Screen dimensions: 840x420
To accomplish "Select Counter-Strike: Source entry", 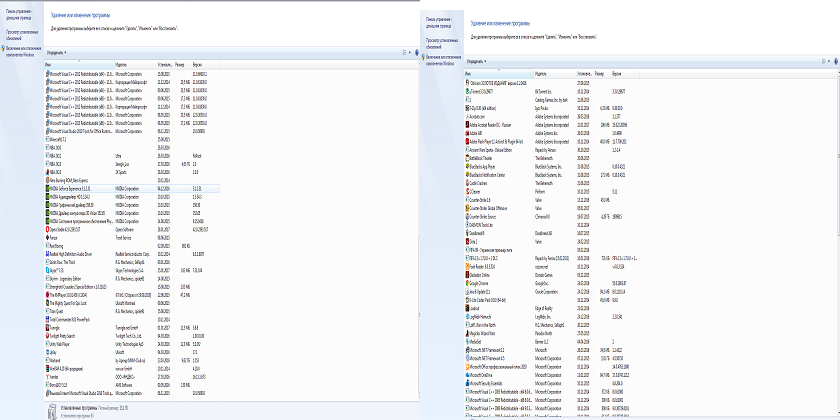I will point(552,216).
